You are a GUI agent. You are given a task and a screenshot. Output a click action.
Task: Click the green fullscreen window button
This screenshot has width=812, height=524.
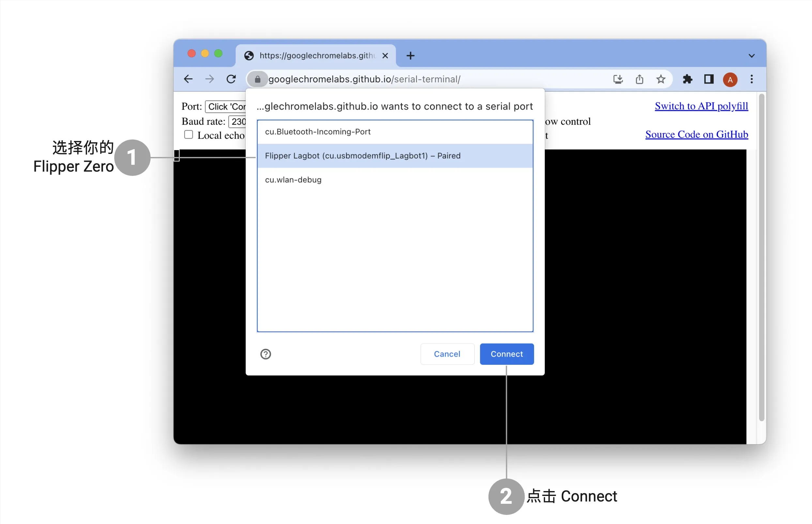(x=218, y=54)
